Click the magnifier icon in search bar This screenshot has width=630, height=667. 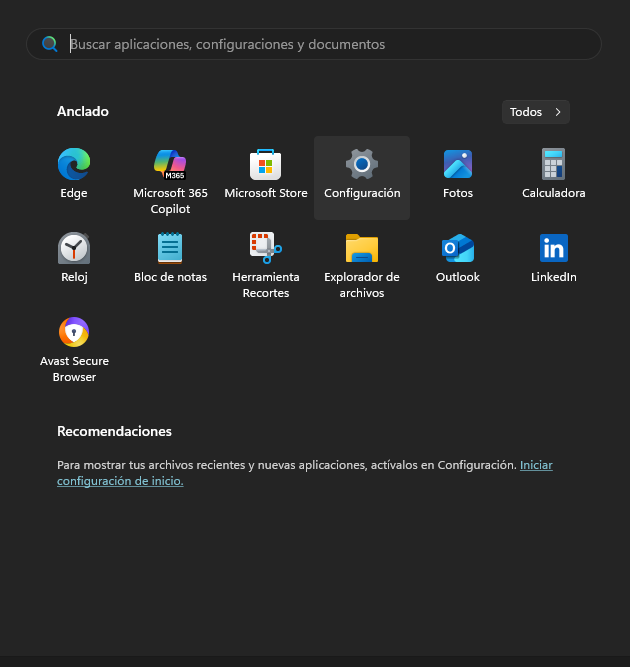[50, 44]
